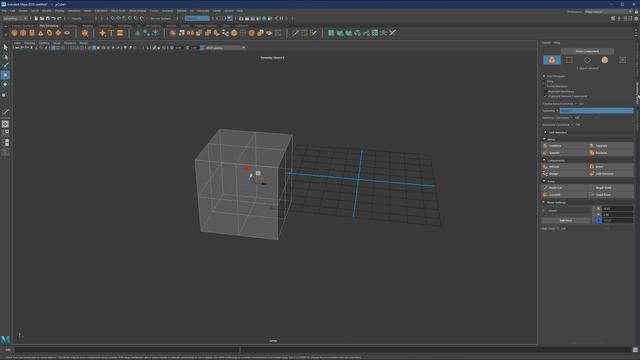Switch to the Sculpting shelf tab
This screenshot has height=360, width=640.
71,26
